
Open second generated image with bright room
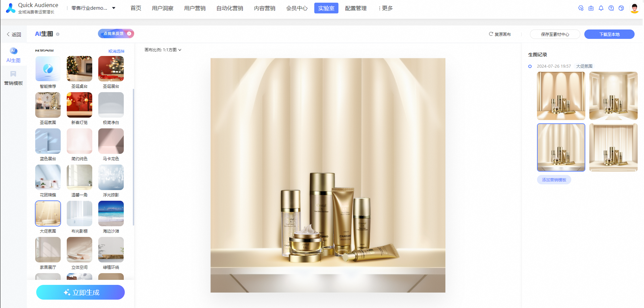(613, 96)
